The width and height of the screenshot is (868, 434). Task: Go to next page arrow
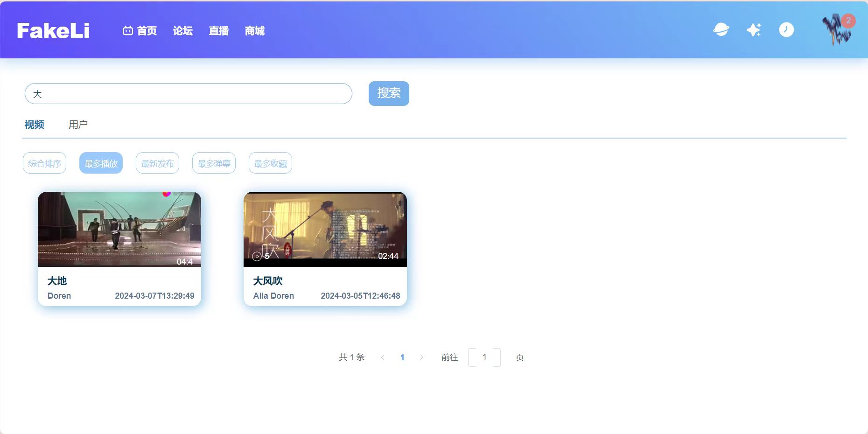422,357
